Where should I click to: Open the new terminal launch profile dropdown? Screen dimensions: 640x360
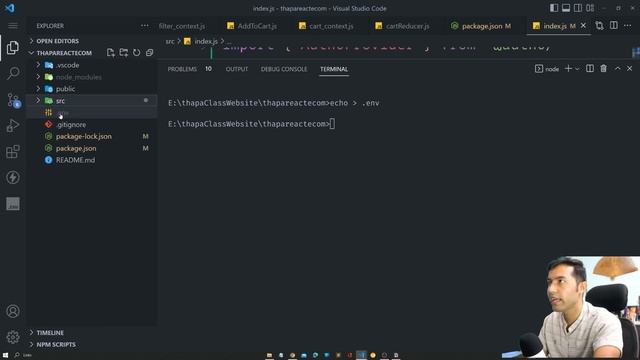tap(577, 69)
